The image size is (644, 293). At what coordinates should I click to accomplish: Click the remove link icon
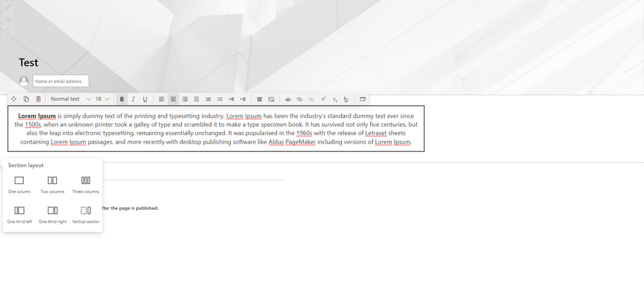coord(311,99)
